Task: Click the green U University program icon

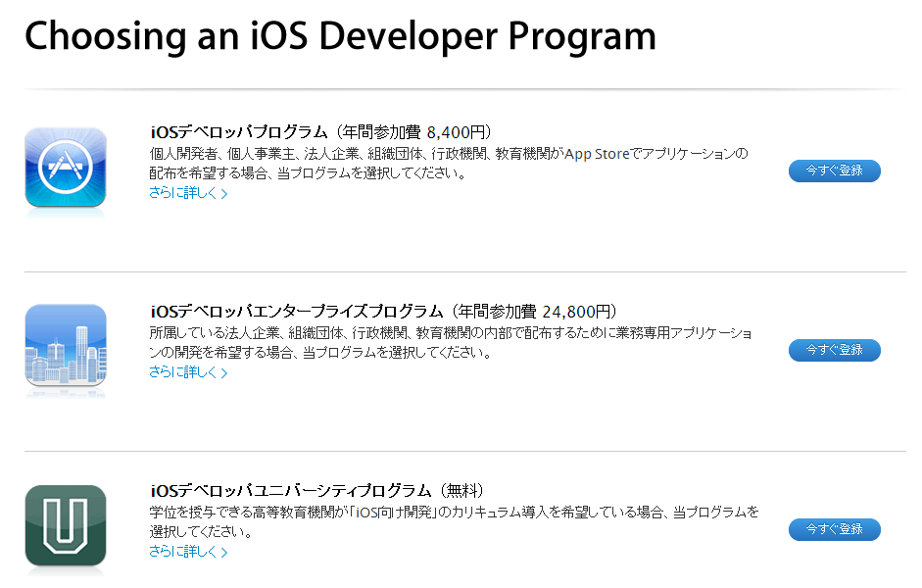Action: [66, 525]
